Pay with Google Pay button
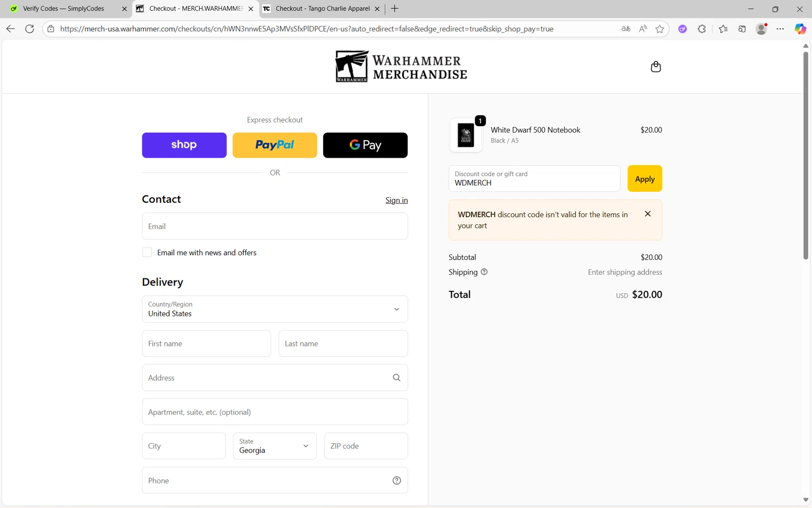Viewport: 812px width, 508px height. coord(365,145)
